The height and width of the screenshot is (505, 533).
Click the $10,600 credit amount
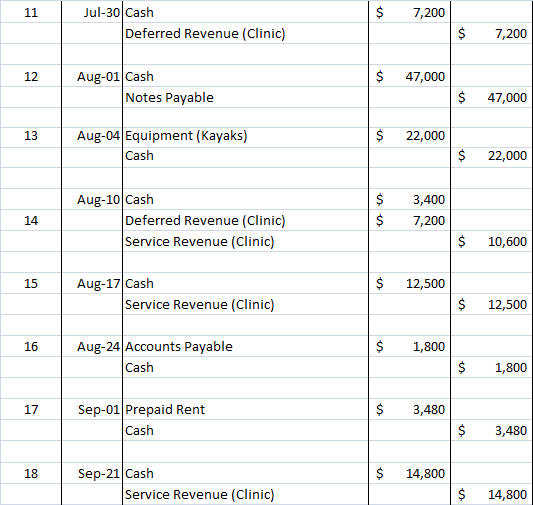point(492,241)
